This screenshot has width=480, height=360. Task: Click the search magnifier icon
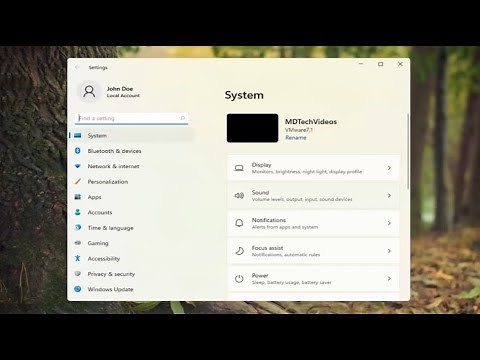tap(183, 118)
